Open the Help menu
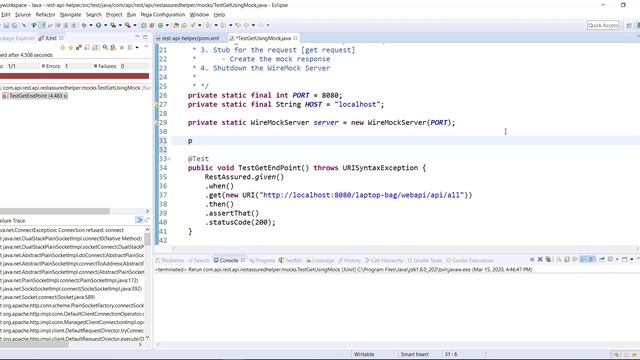640x360 pixels. tap(219, 14)
